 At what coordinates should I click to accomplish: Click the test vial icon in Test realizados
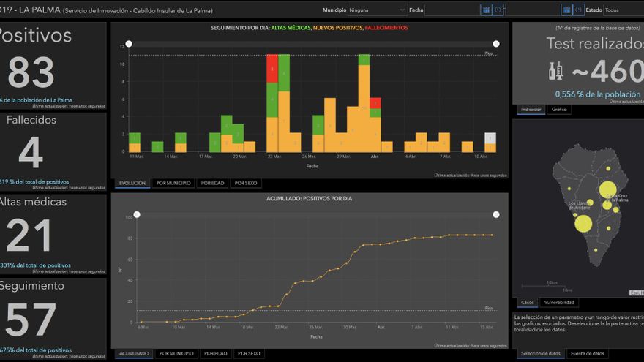click(x=556, y=71)
